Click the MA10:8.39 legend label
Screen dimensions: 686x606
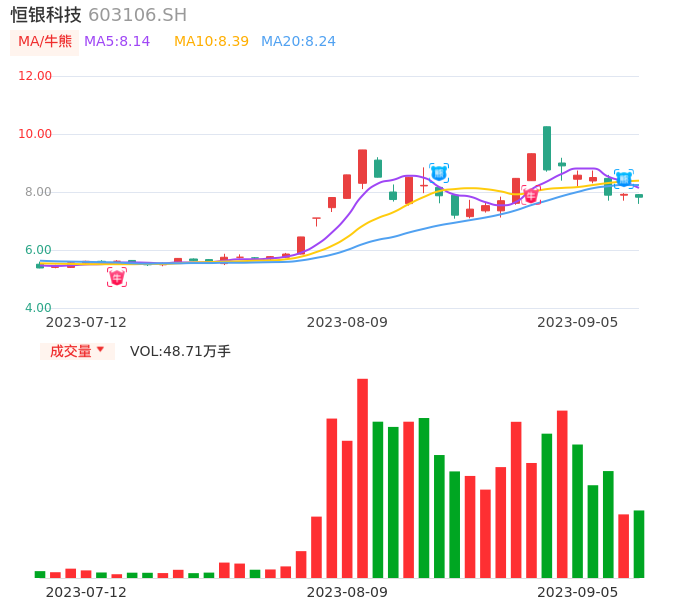pos(211,42)
